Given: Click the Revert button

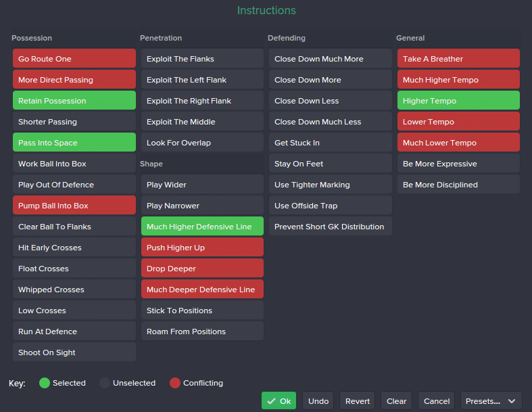Looking at the screenshot, I should [x=358, y=400].
